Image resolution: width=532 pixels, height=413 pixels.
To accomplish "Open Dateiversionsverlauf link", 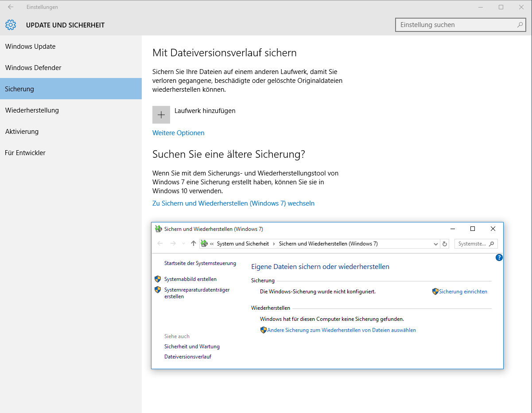I will tap(188, 357).
